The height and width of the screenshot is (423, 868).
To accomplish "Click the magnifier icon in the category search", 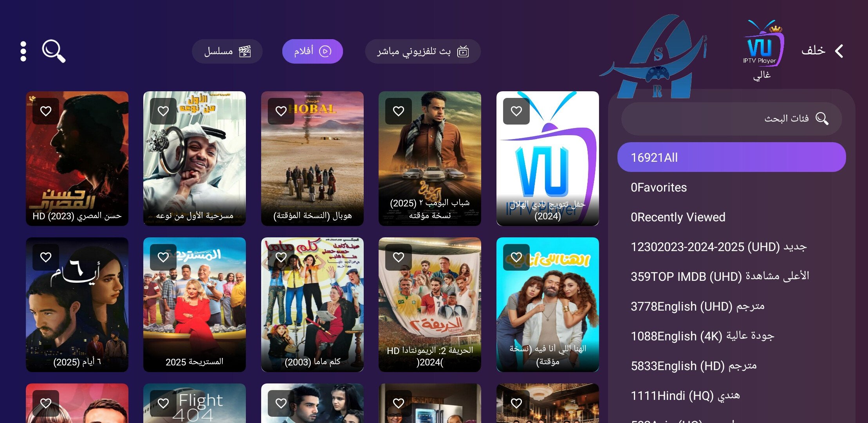I will [822, 118].
